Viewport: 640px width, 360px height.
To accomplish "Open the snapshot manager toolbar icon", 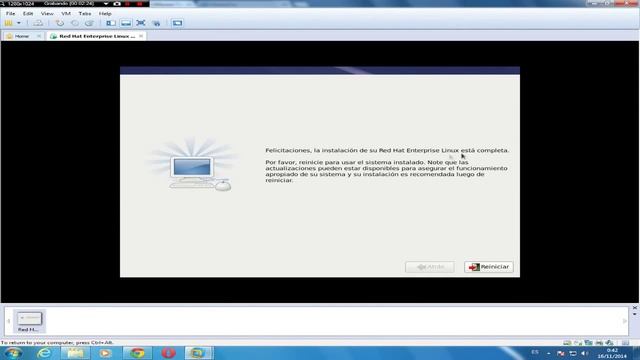I will [89, 23].
